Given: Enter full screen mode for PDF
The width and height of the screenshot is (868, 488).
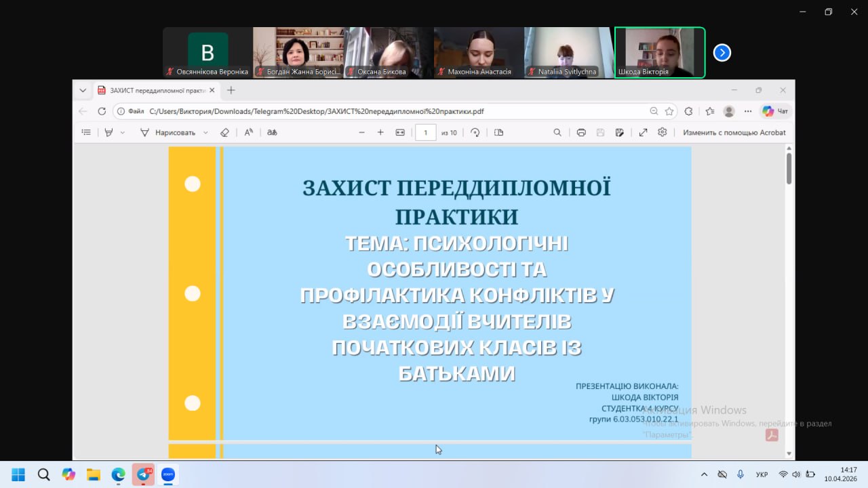Looking at the screenshot, I should (x=643, y=133).
